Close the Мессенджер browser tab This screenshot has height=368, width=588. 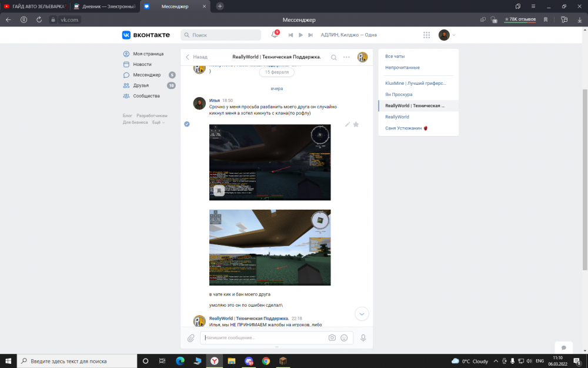tap(205, 6)
